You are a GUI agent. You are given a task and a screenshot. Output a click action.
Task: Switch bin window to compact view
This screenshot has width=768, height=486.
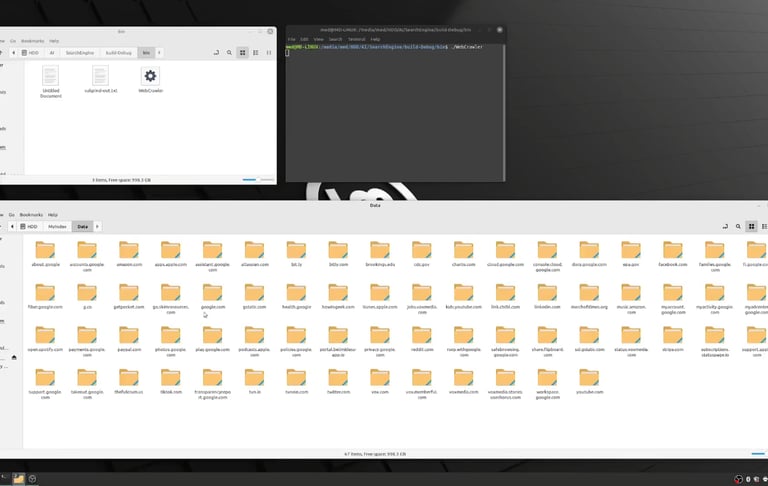tap(268, 52)
